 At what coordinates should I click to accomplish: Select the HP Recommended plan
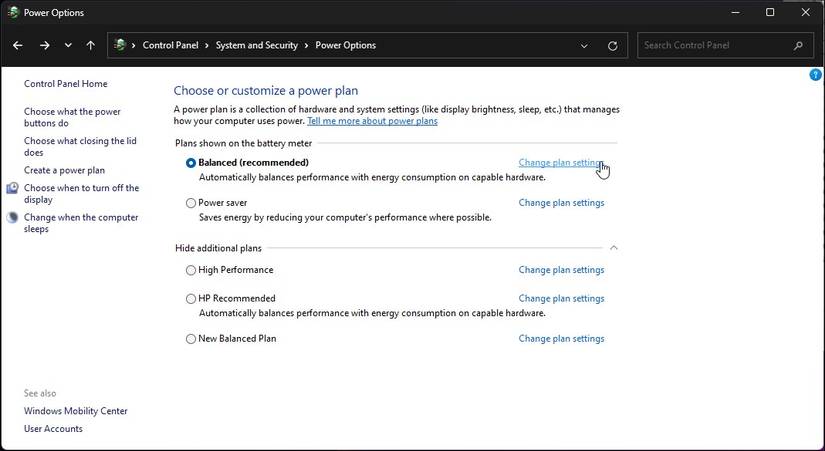(x=191, y=299)
